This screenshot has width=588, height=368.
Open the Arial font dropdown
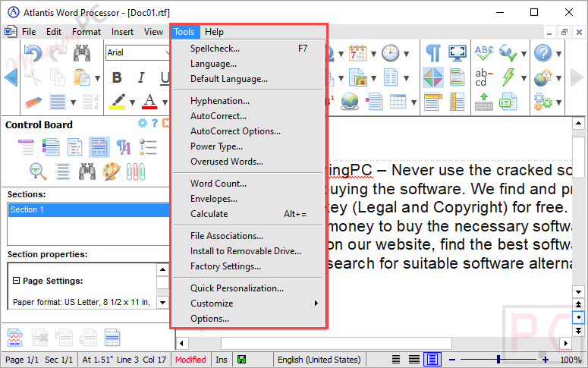tap(168, 53)
